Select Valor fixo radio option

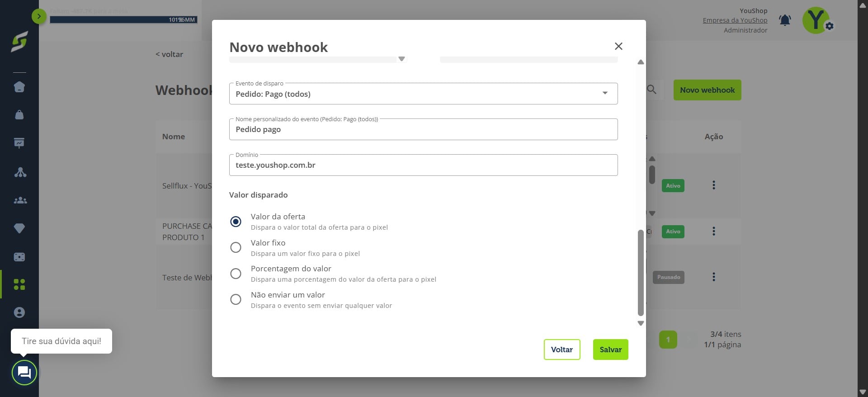tap(236, 247)
